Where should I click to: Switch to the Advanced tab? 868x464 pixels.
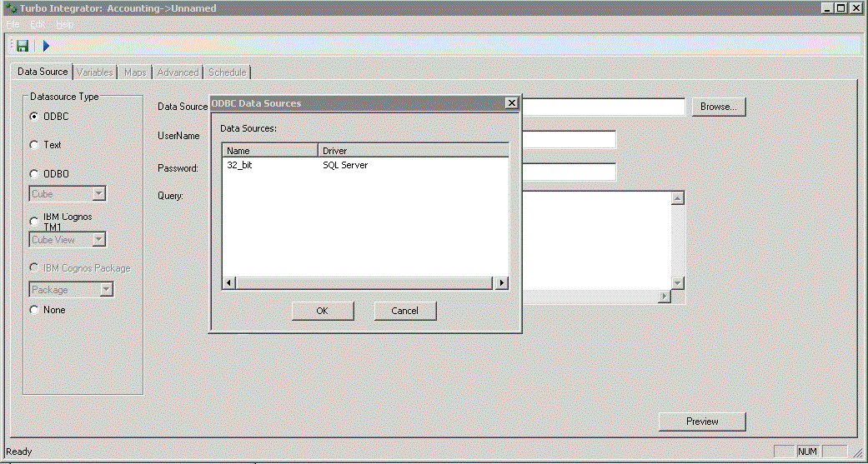click(x=178, y=72)
